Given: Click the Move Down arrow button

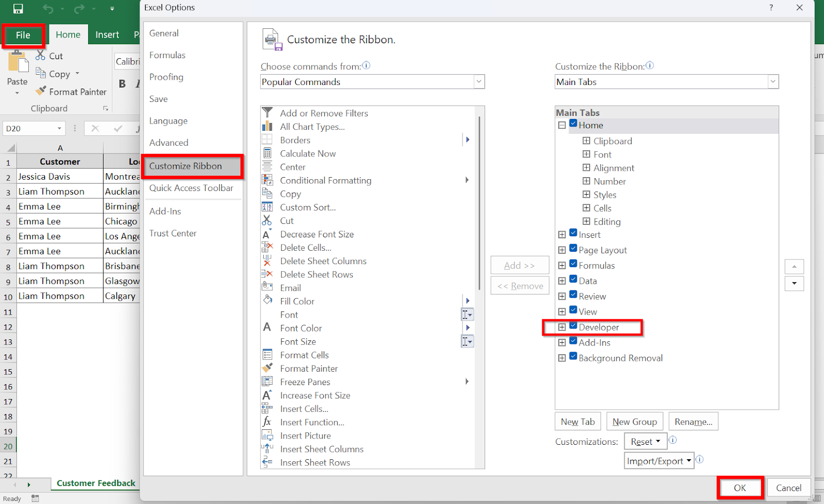Looking at the screenshot, I should pyautogui.click(x=794, y=283).
